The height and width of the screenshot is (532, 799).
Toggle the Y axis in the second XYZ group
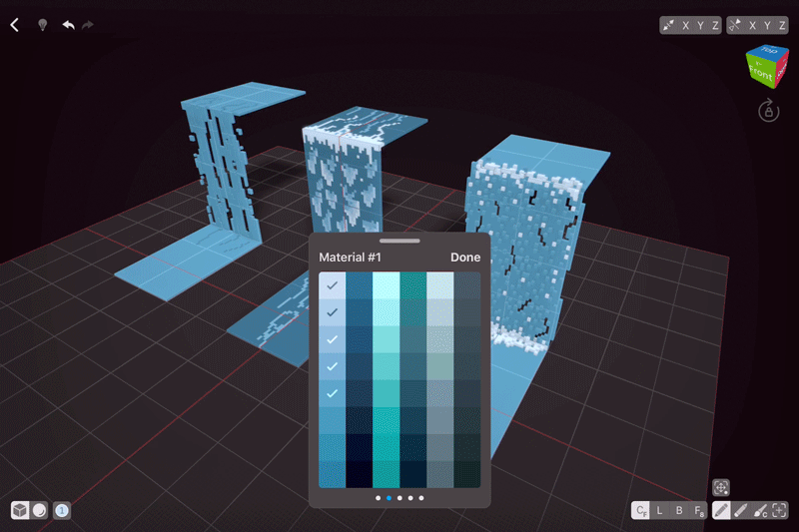pos(767,26)
